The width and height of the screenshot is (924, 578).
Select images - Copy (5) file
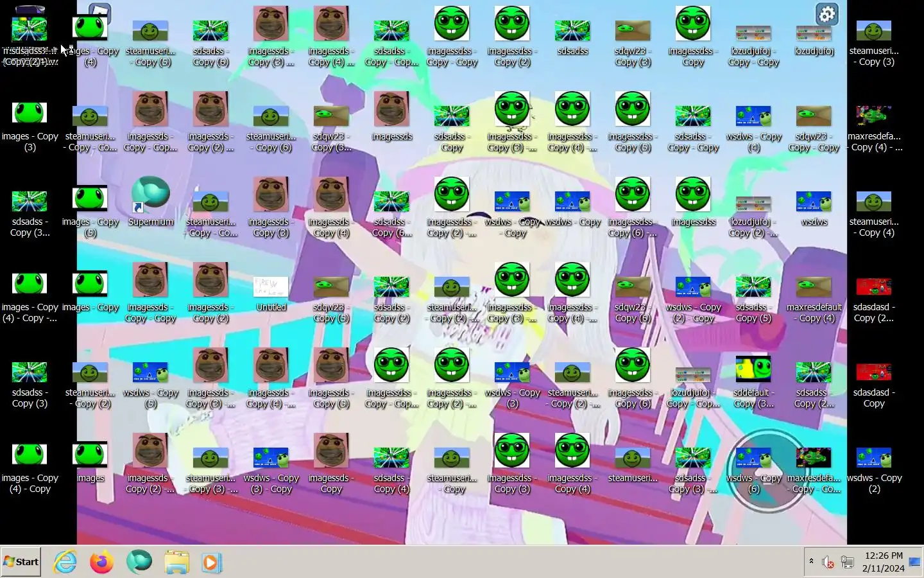(x=90, y=212)
